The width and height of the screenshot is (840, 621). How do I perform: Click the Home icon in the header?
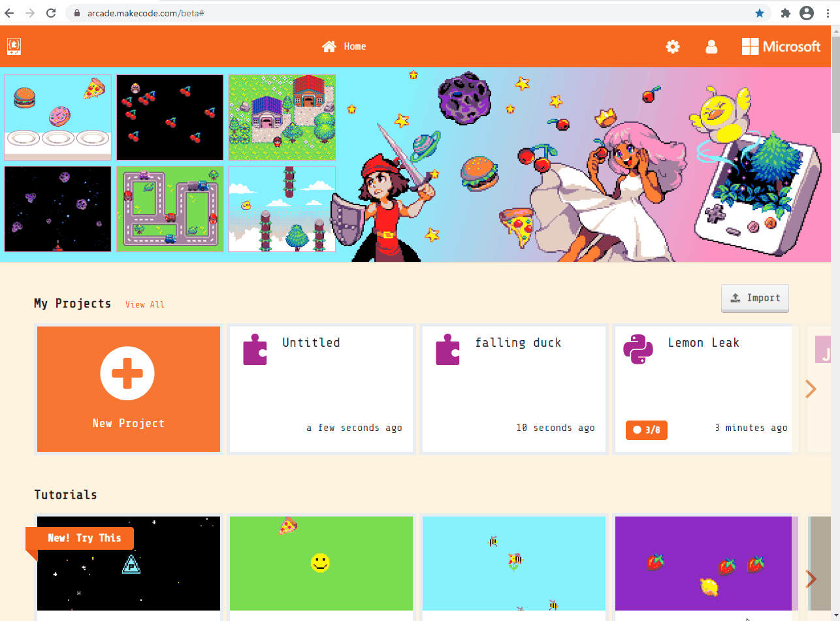click(329, 46)
